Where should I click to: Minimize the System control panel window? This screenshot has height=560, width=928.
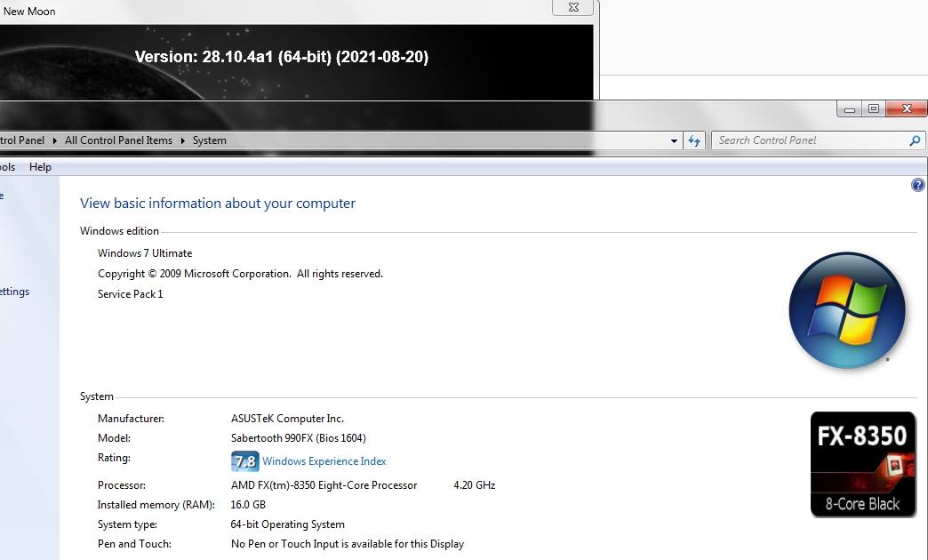850,109
